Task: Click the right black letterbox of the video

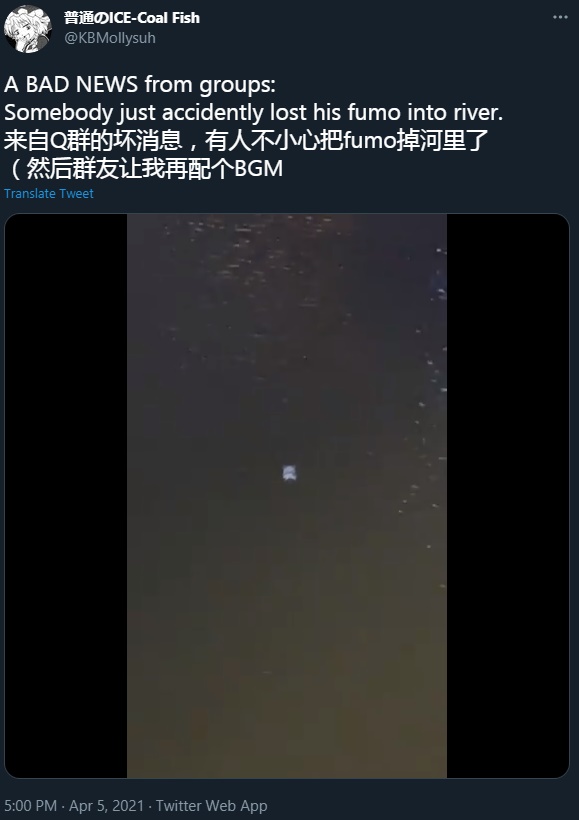Action: coord(508,496)
